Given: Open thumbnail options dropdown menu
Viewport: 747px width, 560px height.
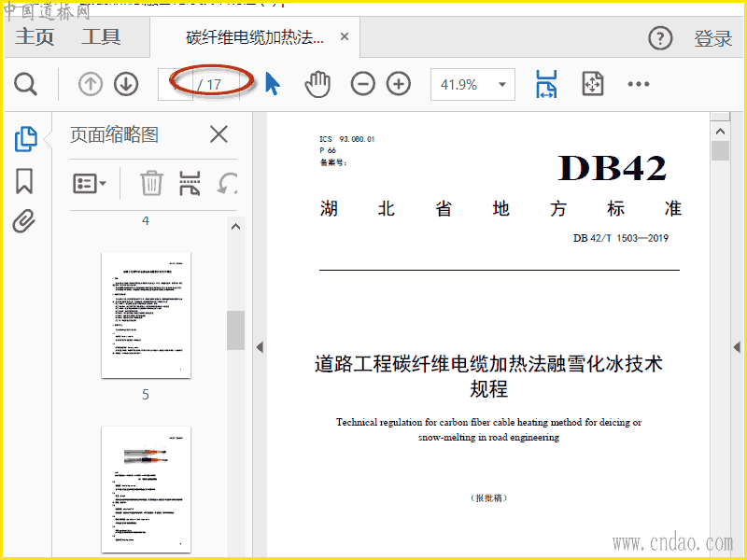Looking at the screenshot, I should [x=89, y=183].
